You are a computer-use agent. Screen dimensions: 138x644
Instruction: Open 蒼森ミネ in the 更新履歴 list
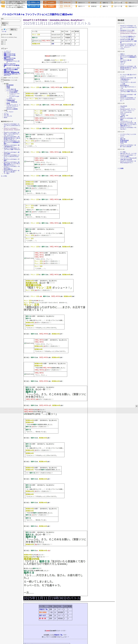(123, 117)
